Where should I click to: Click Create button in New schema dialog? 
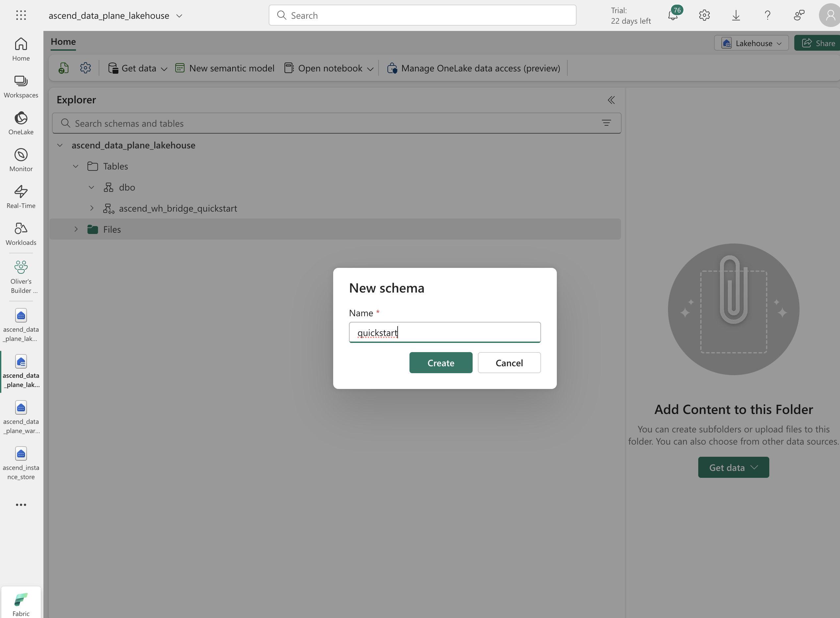click(441, 362)
